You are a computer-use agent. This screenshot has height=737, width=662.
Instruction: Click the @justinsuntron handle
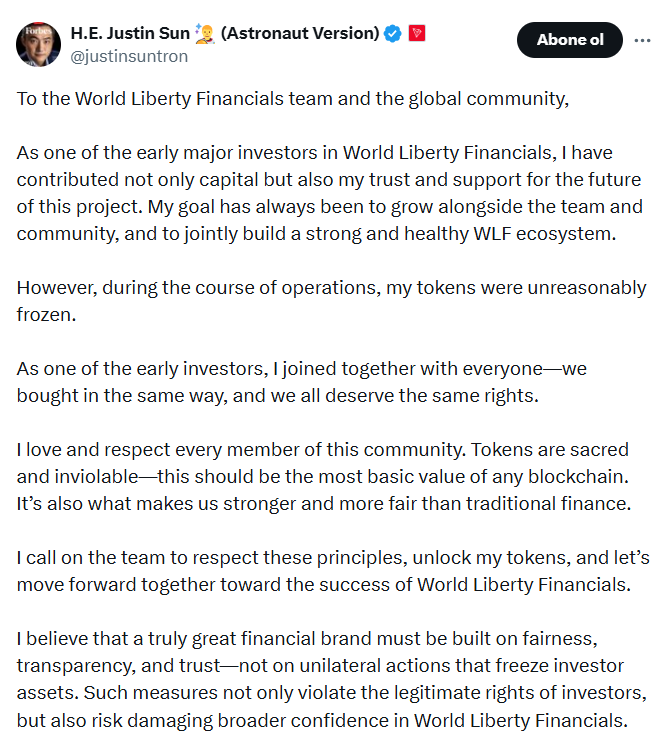pos(128,55)
